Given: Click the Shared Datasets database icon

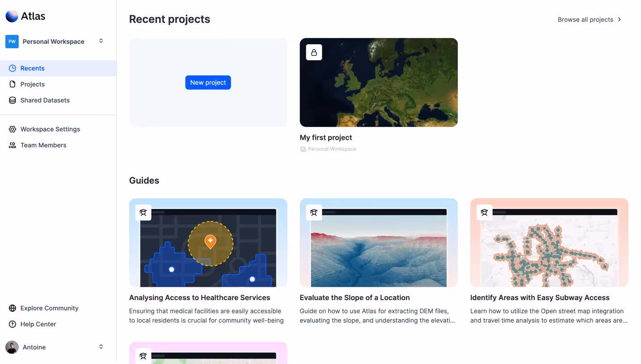Looking at the screenshot, I should click(12, 100).
